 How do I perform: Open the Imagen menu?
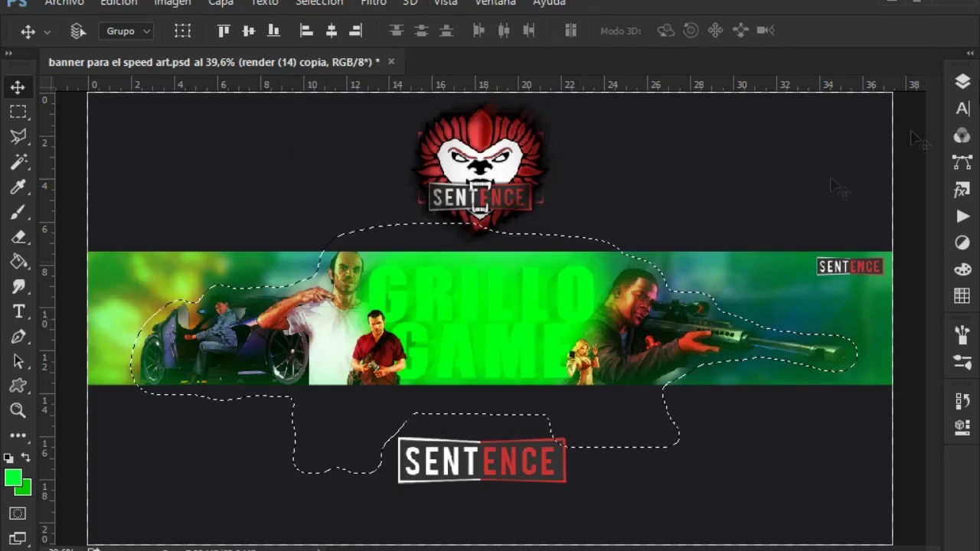[x=172, y=3]
